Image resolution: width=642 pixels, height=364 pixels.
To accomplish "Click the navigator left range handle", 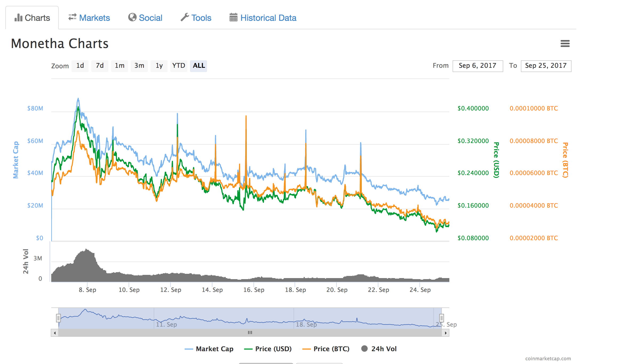I will [58, 318].
